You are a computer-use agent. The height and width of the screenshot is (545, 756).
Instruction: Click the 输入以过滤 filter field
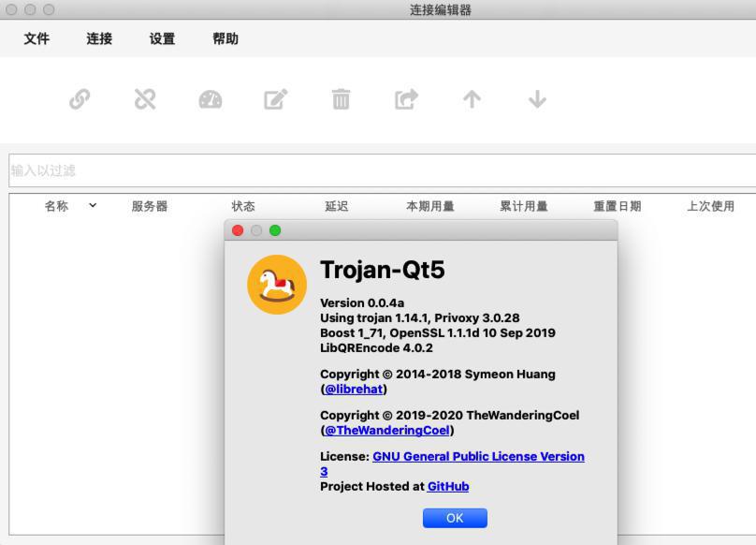(383, 170)
